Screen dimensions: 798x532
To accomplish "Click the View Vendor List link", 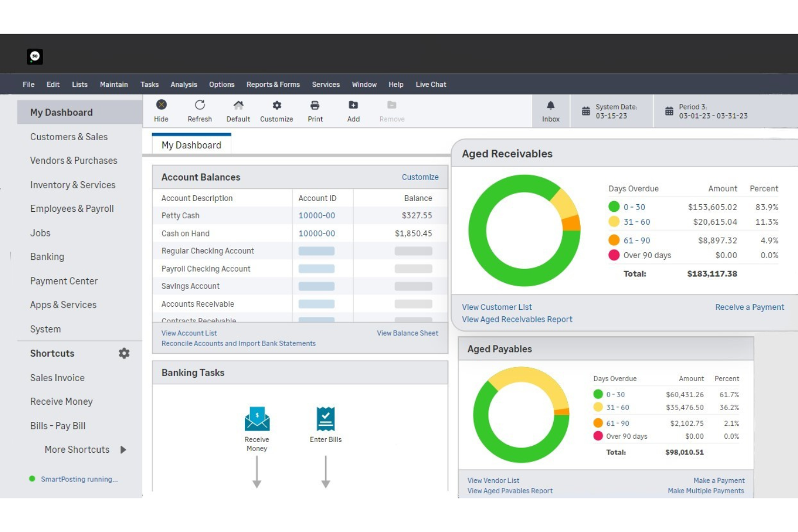I will (493, 480).
